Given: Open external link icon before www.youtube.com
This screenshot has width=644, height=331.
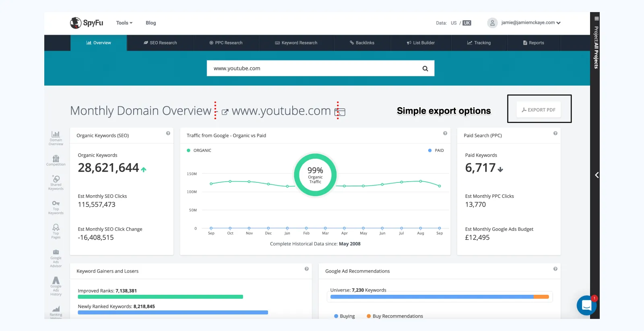Looking at the screenshot, I should click(225, 112).
